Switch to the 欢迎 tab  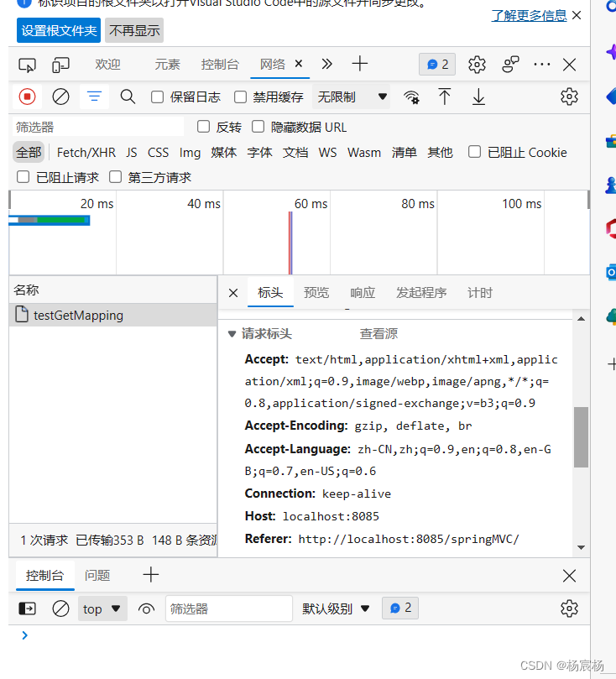click(107, 65)
